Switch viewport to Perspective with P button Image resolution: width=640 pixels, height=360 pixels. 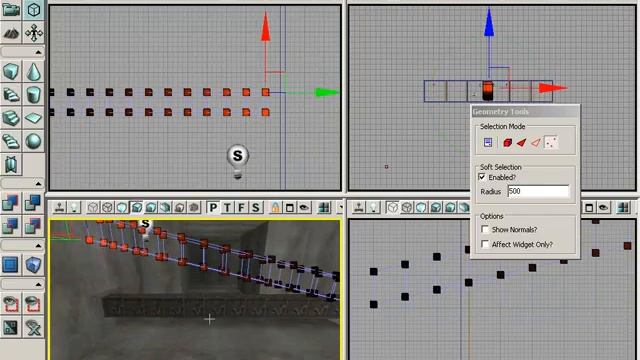213,207
